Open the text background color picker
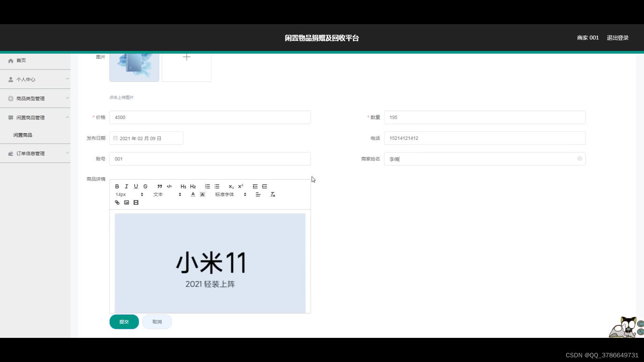Screen dimensions: 644x362 coord(202,194)
